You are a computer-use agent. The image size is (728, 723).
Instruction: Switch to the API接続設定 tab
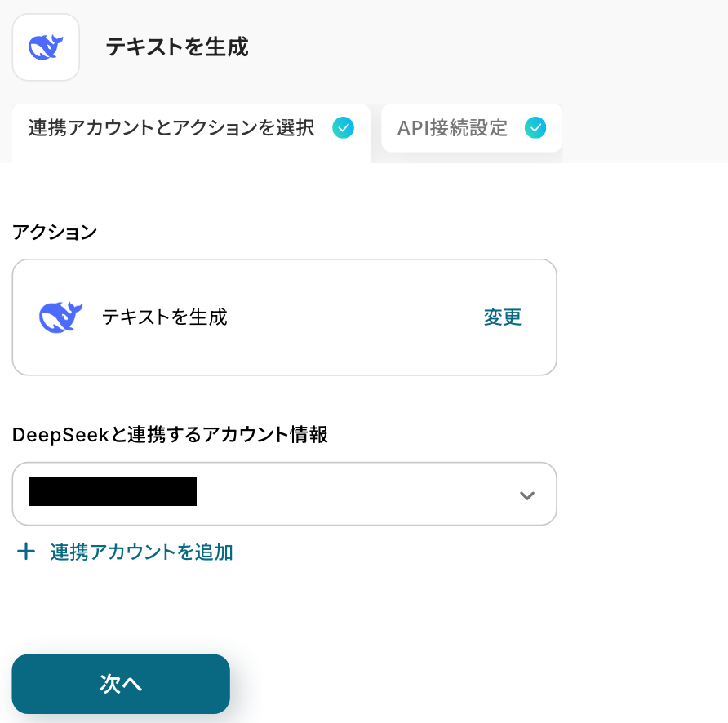tap(452, 128)
